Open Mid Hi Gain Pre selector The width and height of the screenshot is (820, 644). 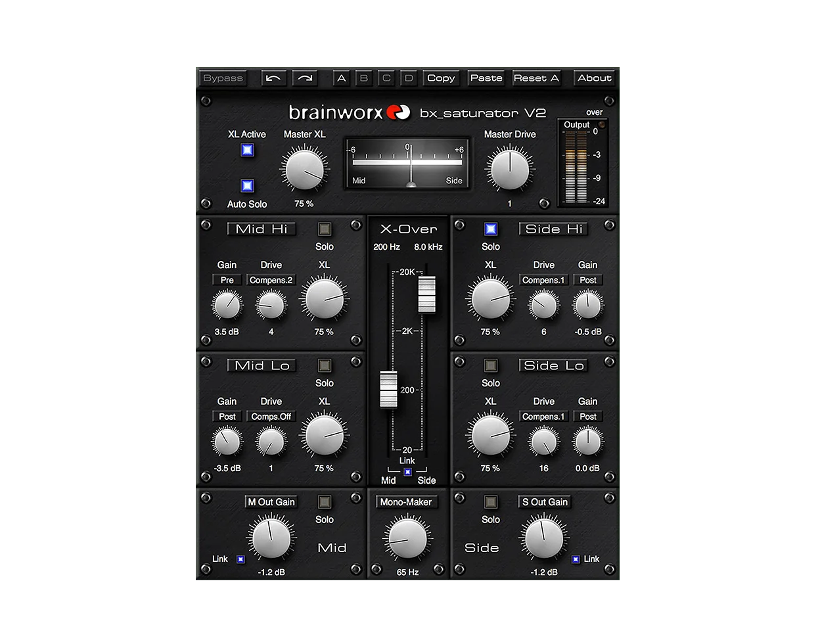(227, 280)
